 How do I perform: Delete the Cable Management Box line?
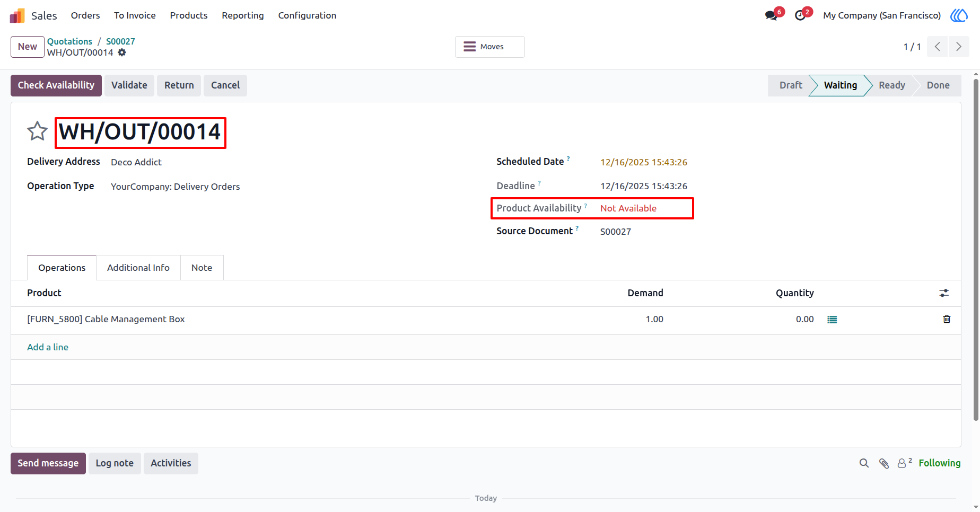click(947, 319)
